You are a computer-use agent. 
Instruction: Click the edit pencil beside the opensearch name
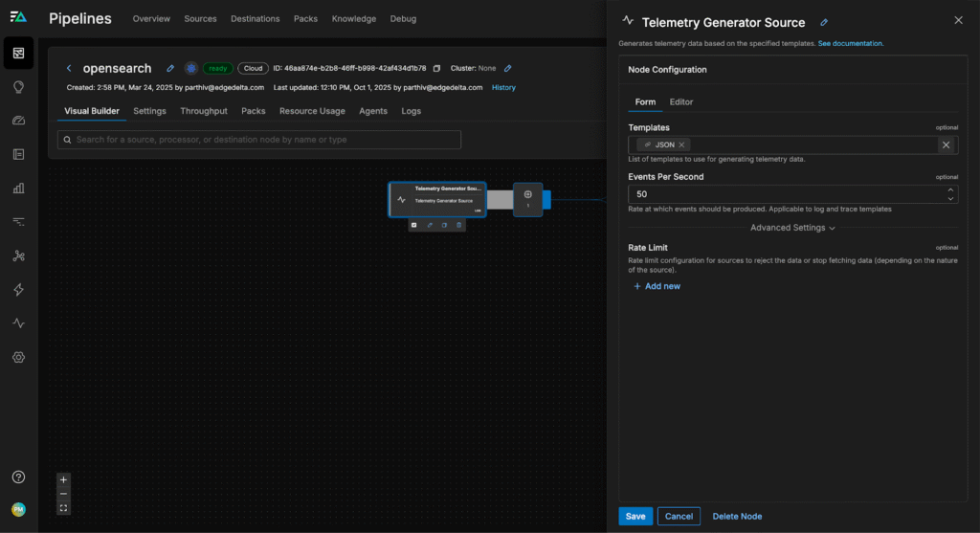(170, 68)
